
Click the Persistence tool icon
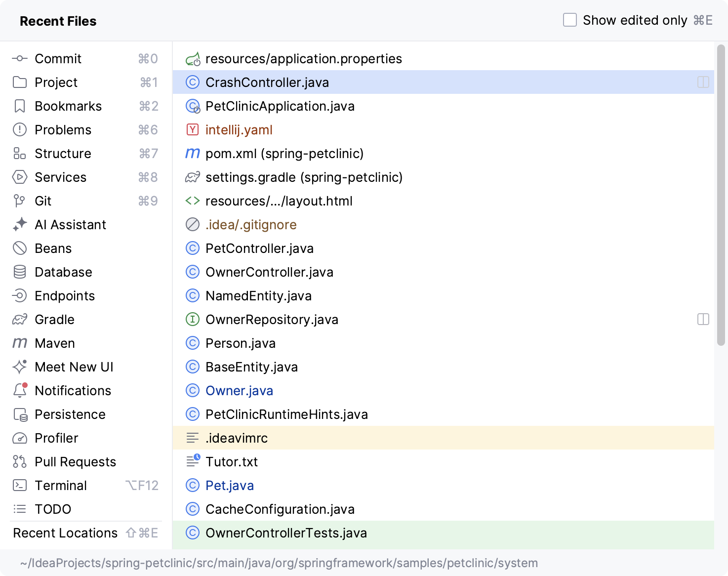click(20, 414)
